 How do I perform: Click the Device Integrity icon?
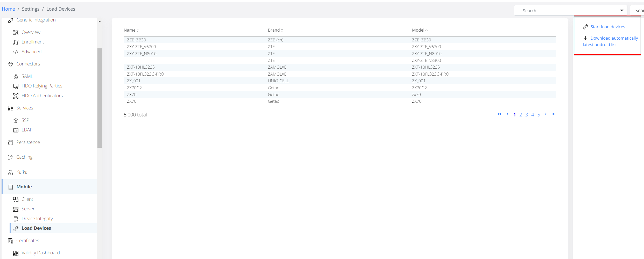tap(16, 219)
